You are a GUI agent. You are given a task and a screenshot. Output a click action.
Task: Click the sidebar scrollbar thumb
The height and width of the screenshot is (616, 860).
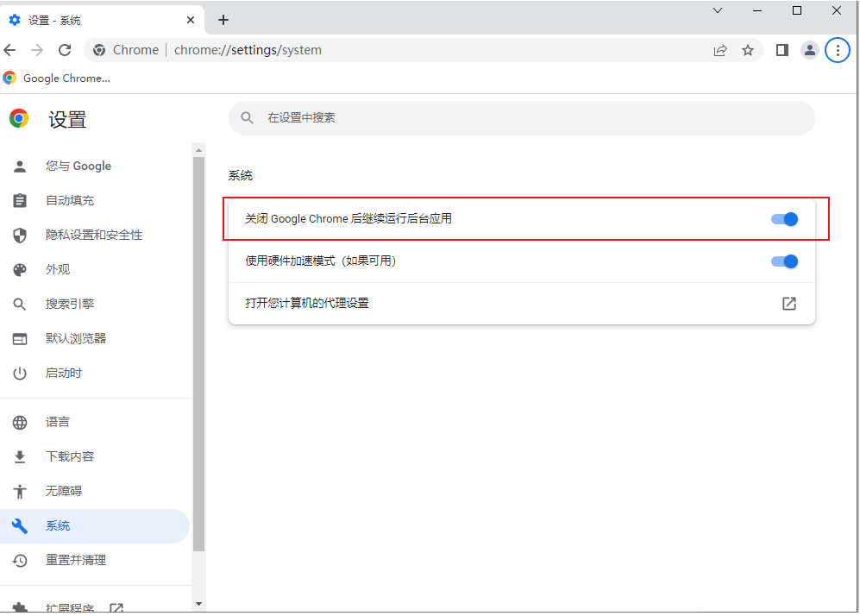coord(198,355)
